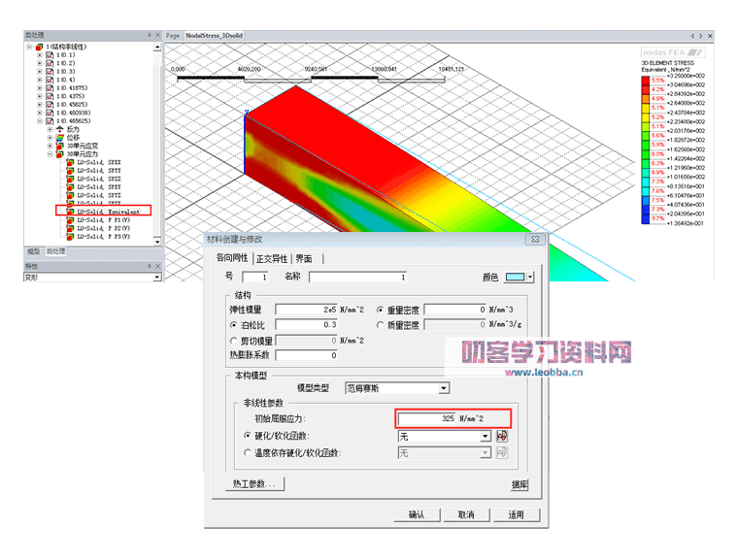Select the 温度依存硬化/软化函数 radio button
The width and height of the screenshot is (738, 560).
coord(247,452)
